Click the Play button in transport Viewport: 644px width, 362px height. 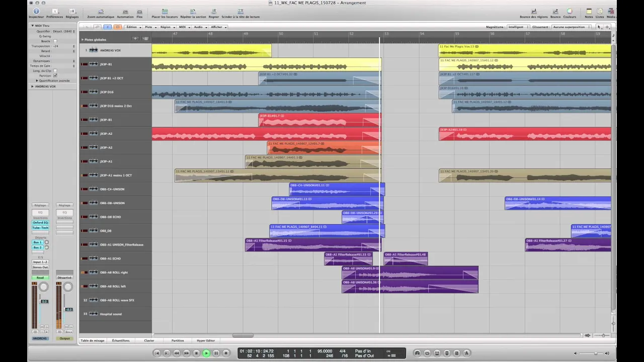[206, 353]
